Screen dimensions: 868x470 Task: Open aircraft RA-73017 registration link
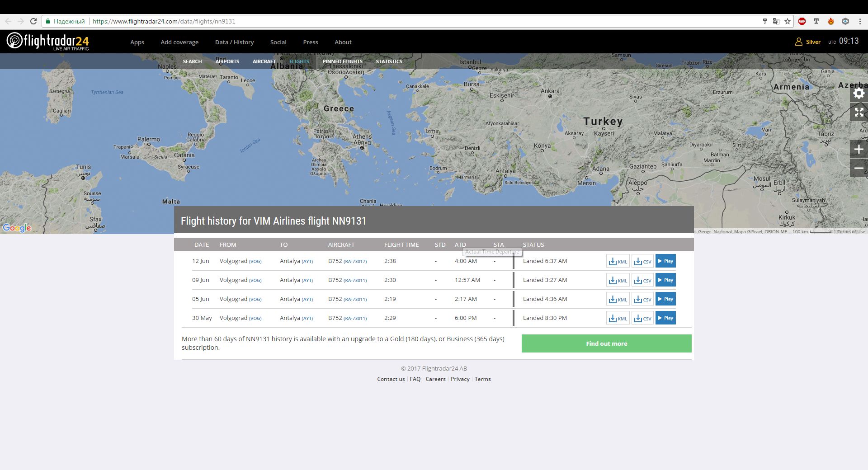click(355, 262)
